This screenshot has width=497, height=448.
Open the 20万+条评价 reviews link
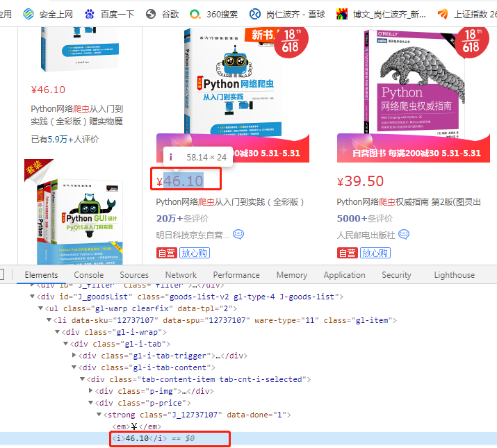[x=182, y=218]
